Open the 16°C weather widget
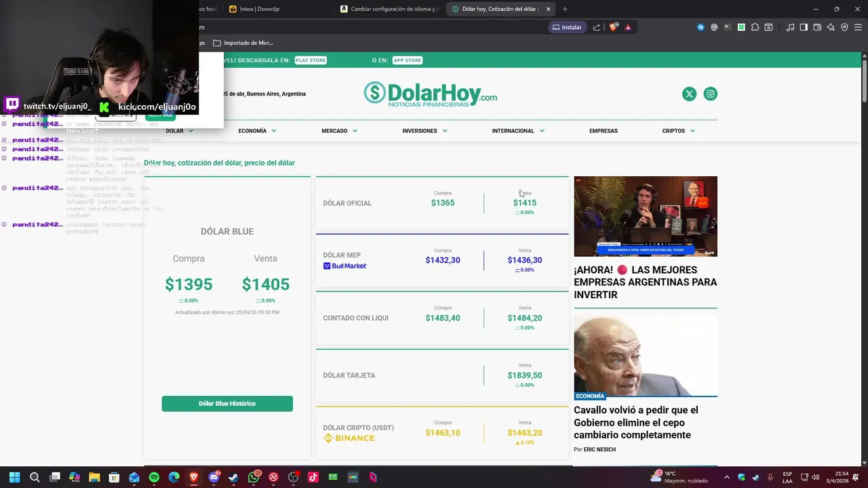This screenshot has width=868, height=488. (680, 477)
